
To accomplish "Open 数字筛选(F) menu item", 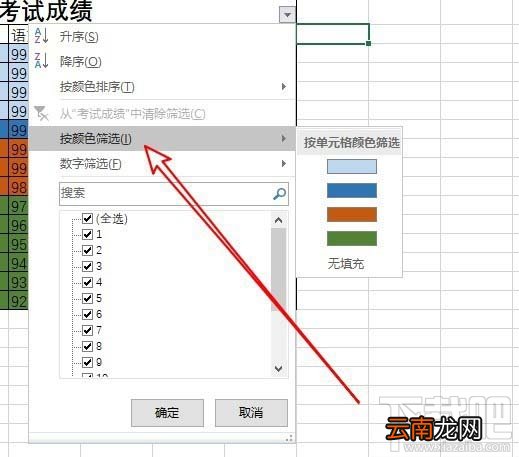I will click(162, 164).
